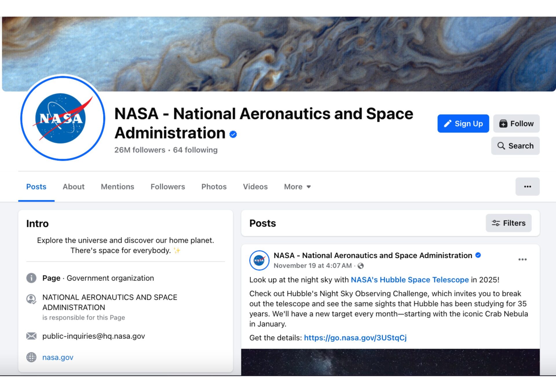
Task: Click the Intro heading
Action: point(37,223)
